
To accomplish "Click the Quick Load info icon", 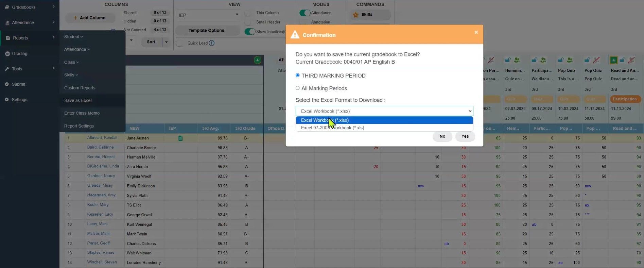I will pyautogui.click(x=212, y=43).
